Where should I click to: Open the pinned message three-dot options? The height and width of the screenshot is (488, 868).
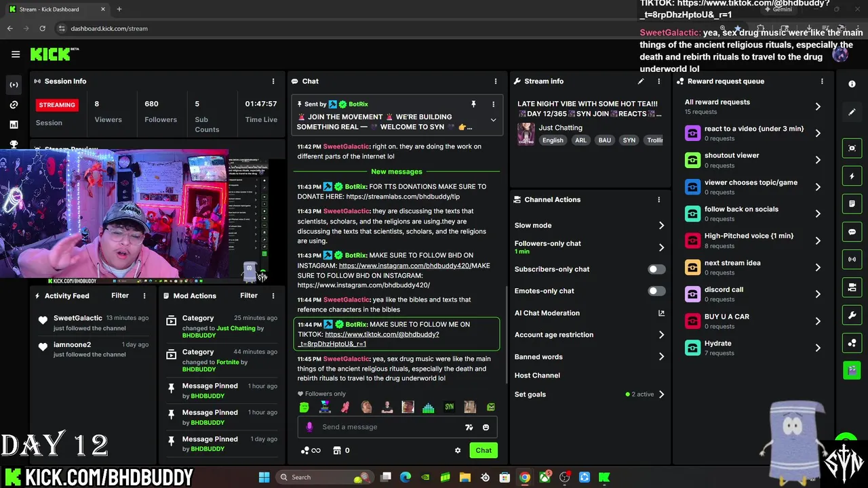pyautogui.click(x=493, y=104)
